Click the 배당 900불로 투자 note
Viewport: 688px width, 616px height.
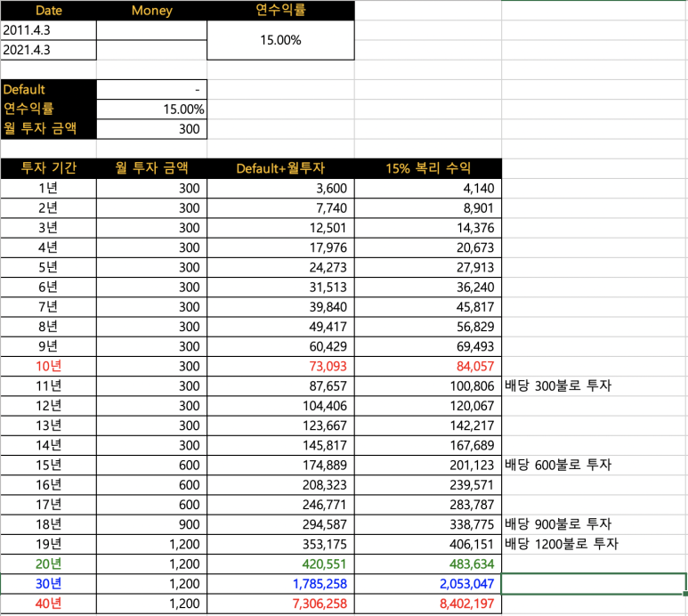[558, 523]
